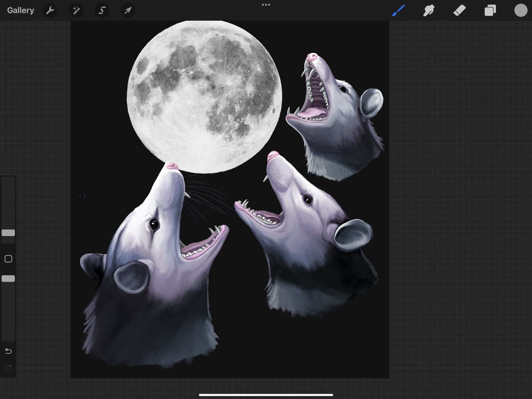Adjust the brush size slider handle
Screen dimensions: 532x399
coord(8,233)
